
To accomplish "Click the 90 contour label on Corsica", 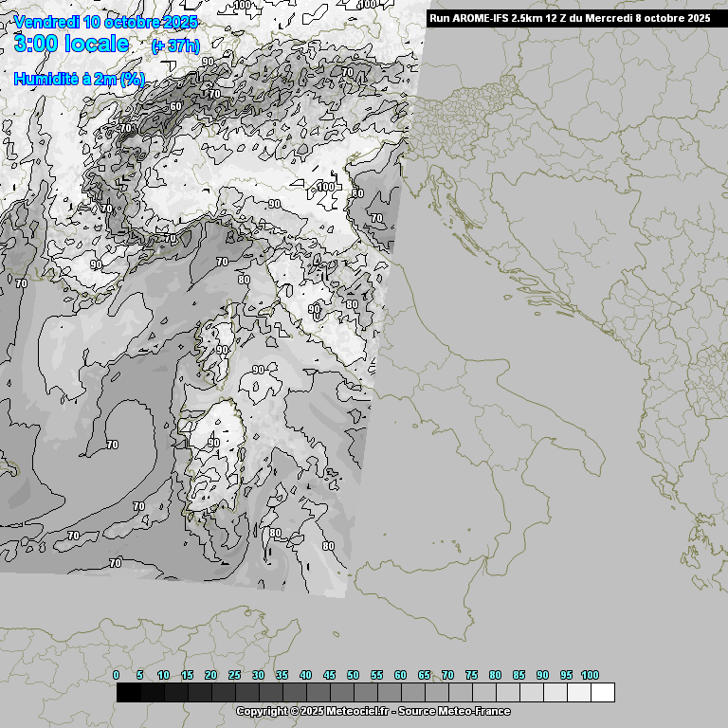I will (x=223, y=350).
